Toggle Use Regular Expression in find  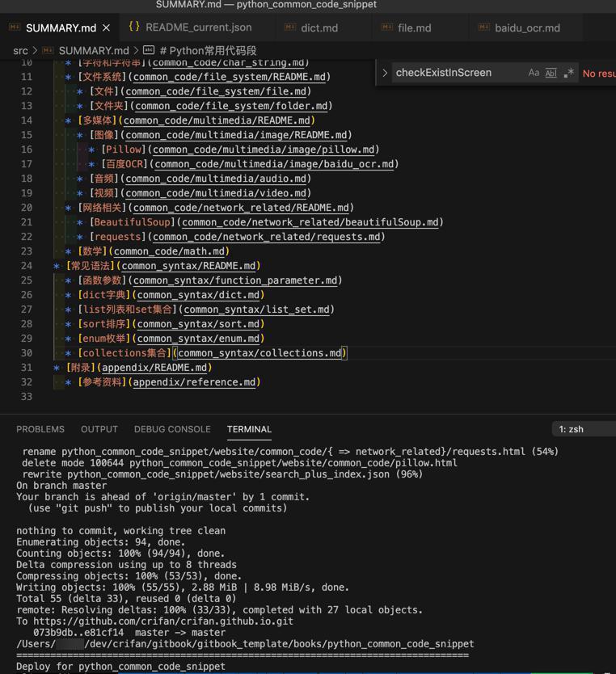pyautogui.click(x=568, y=73)
